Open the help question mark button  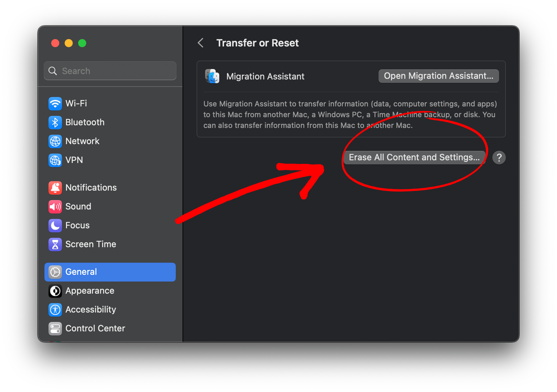(x=499, y=157)
